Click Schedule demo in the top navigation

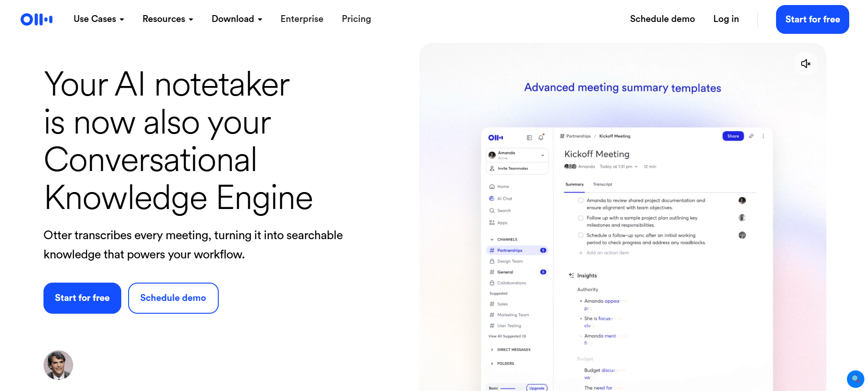[x=662, y=19]
